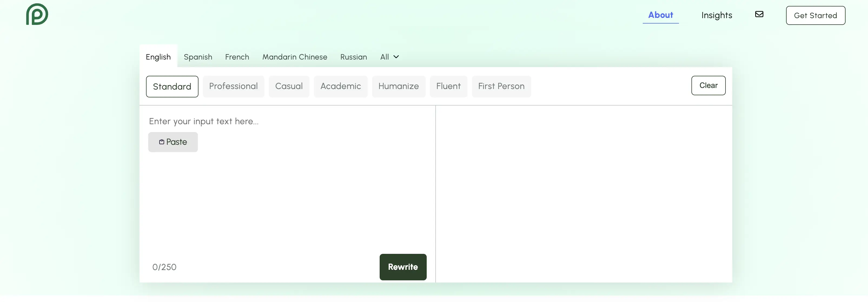Select the Professional rewrite mode
Image resolution: width=868 pixels, height=302 pixels.
(233, 86)
